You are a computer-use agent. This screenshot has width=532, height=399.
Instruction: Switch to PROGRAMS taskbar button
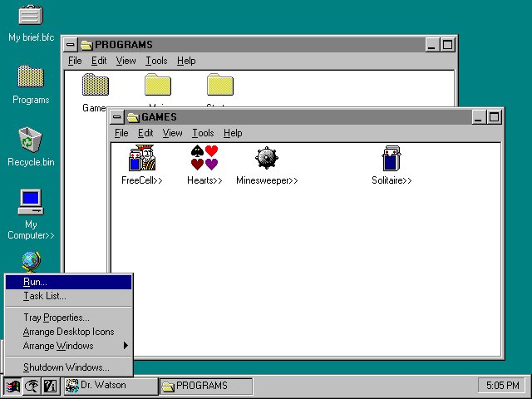click(x=206, y=386)
